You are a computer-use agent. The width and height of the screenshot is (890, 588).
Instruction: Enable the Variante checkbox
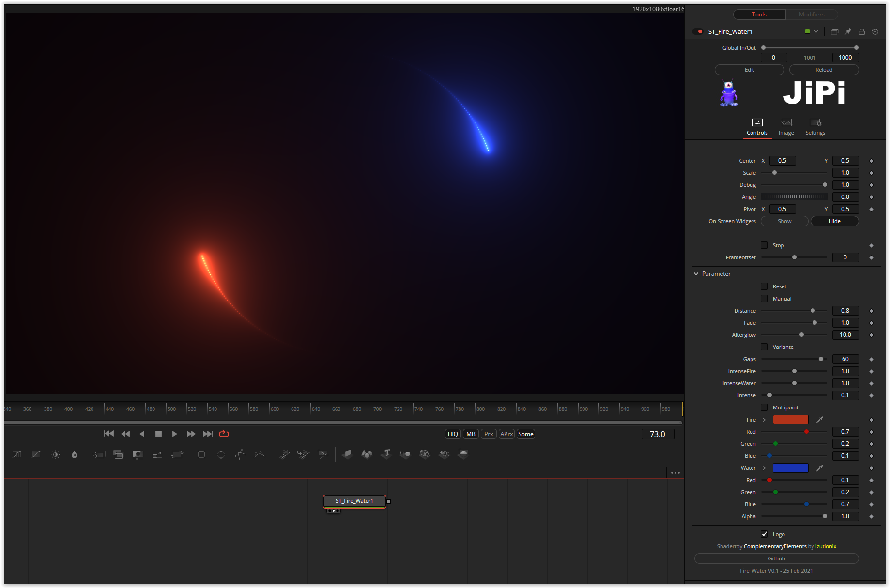click(764, 347)
